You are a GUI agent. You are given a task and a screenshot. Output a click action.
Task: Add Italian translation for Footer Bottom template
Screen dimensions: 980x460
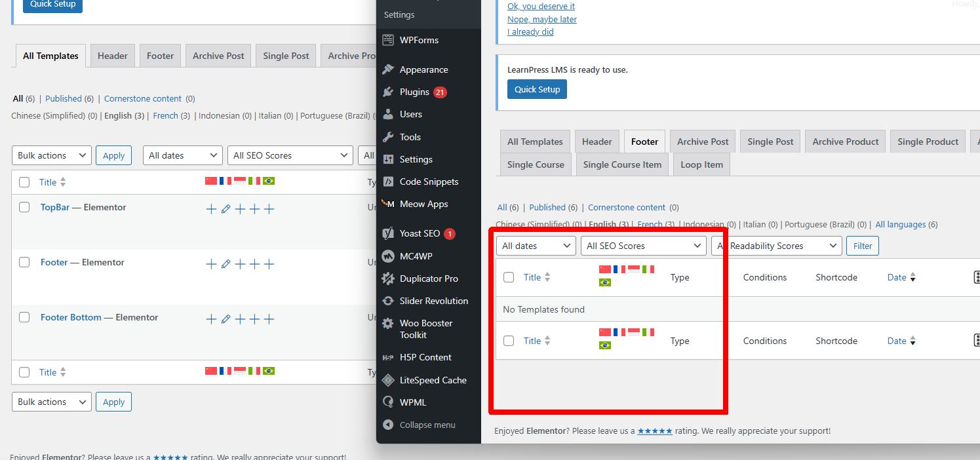(x=254, y=319)
